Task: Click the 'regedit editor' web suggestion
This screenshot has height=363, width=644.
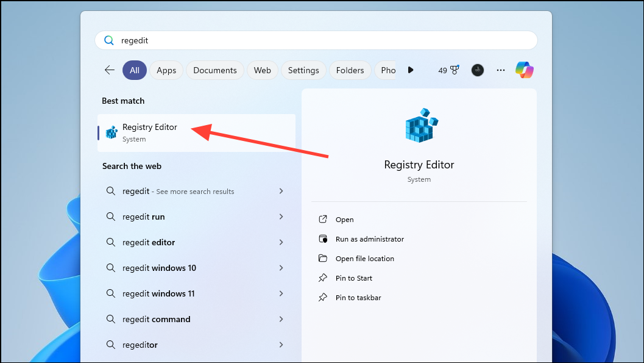Action: [x=196, y=242]
